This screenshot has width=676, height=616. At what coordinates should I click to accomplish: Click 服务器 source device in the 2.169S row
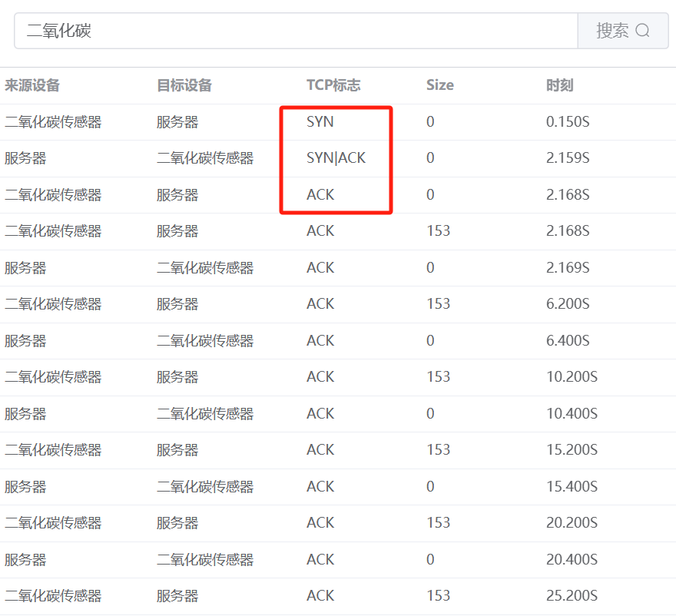(25, 268)
